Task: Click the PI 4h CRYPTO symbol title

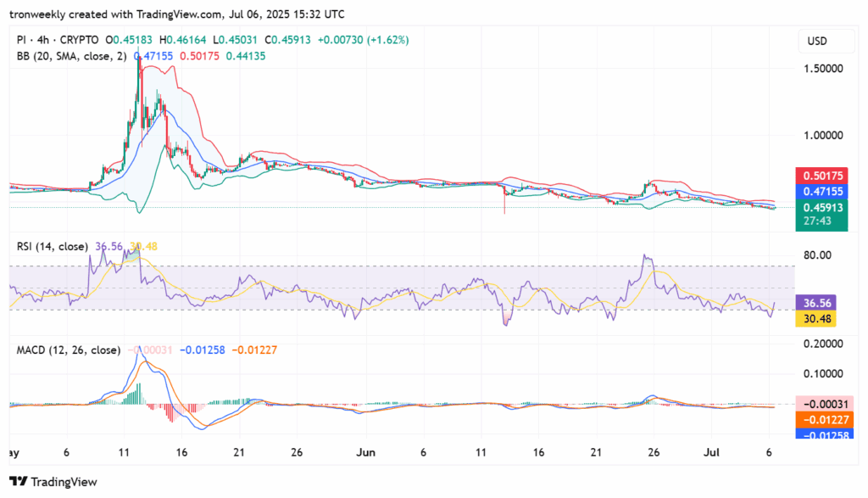Action: [56, 40]
